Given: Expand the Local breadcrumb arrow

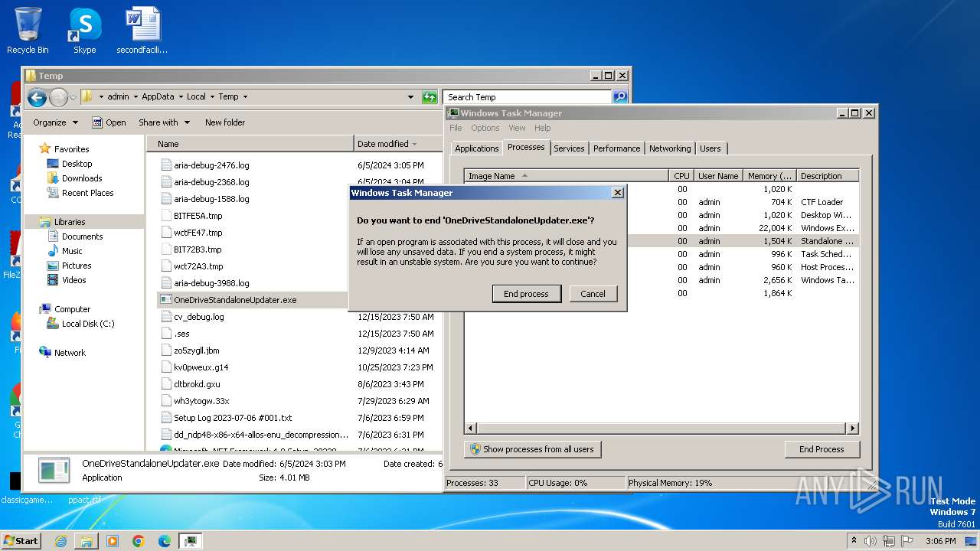Looking at the screenshot, I should coord(212,97).
